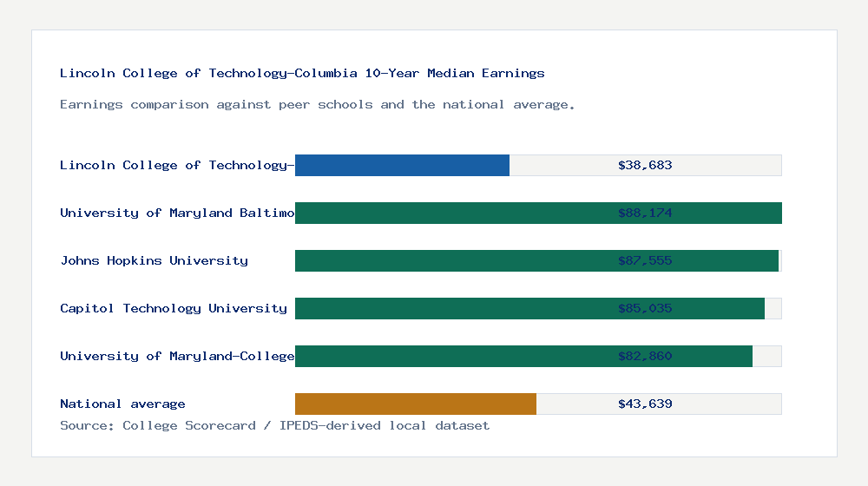Select the $85,035 value
The height and width of the screenshot is (486, 868).
[645, 308]
